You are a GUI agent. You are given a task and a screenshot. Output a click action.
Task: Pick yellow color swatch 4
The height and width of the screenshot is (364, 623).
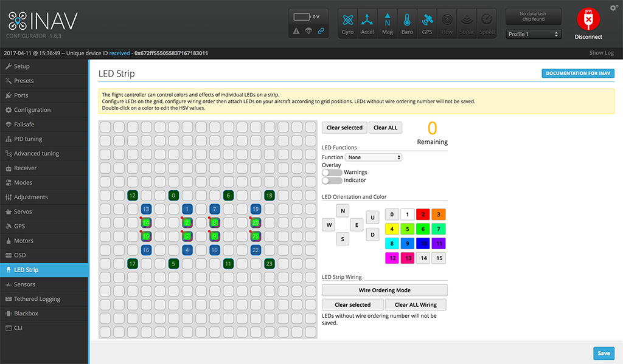point(392,229)
